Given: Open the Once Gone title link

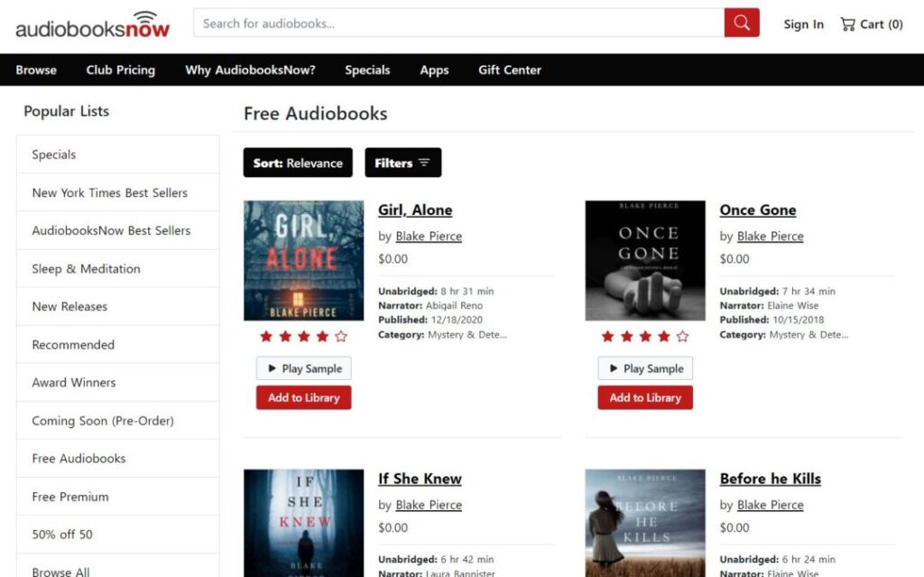Looking at the screenshot, I should [x=757, y=210].
